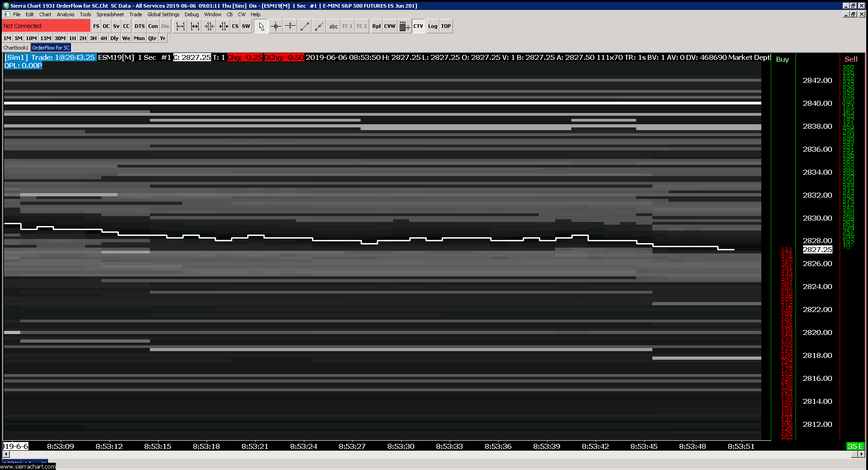Image resolution: width=868 pixels, height=470 pixels.
Task: Click the Con connect button
Action: (153, 26)
